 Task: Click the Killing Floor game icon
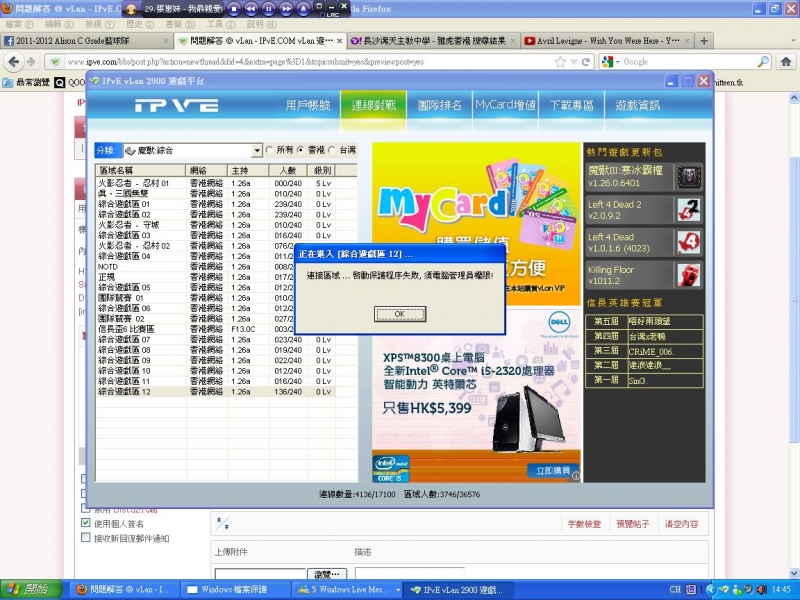coord(687,275)
